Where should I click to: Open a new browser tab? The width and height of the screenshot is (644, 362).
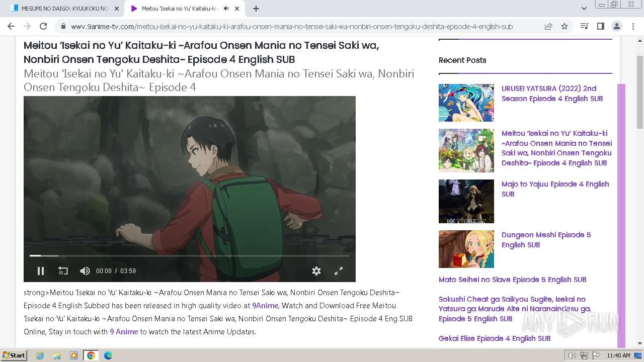coord(256,9)
